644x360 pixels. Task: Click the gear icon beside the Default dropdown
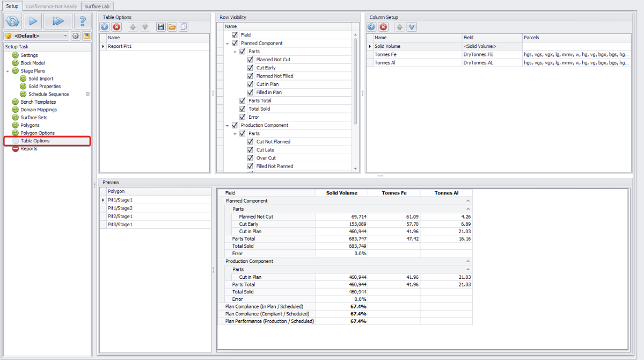[x=76, y=36]
